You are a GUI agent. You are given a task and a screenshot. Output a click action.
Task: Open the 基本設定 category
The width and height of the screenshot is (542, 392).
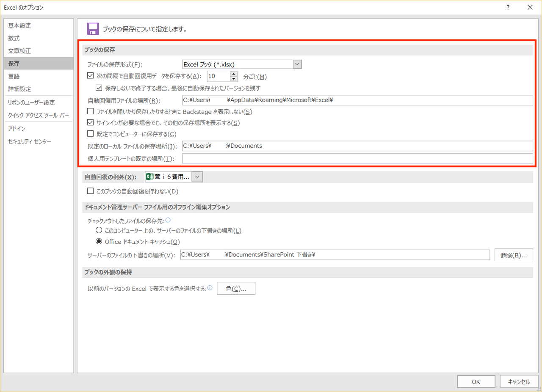pos(39,26)
